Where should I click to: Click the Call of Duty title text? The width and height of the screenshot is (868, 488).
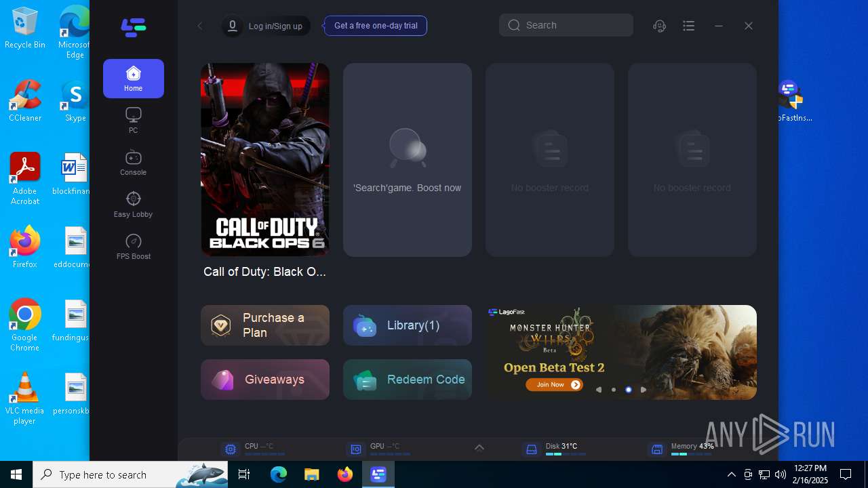(265, 272)
